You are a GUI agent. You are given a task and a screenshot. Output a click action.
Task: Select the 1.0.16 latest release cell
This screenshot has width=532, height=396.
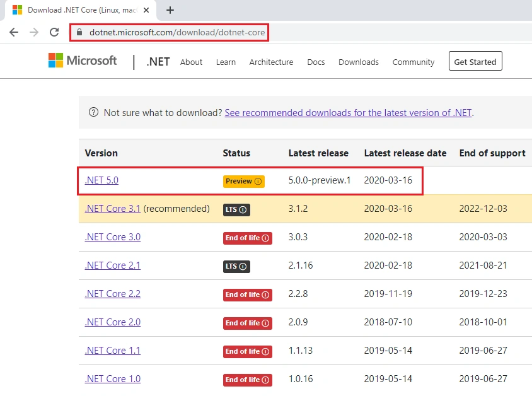301,379
